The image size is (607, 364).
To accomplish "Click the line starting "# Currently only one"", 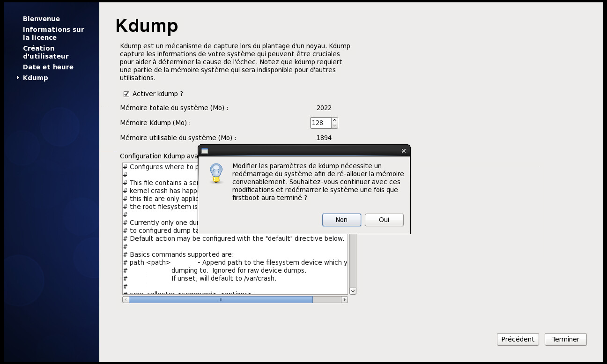I will pyautogui.click(x=161, y=223).
